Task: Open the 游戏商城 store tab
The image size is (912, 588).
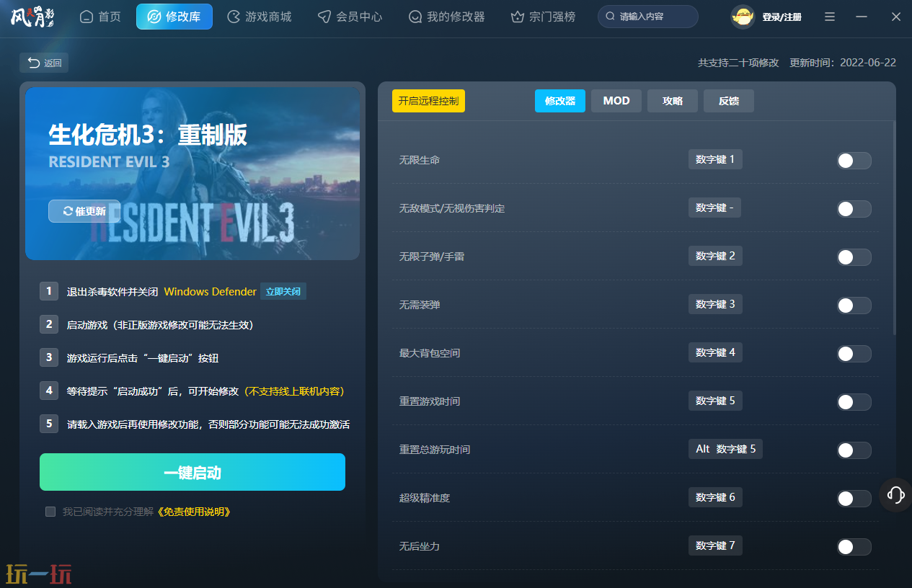Action: (x=259, y=17)
